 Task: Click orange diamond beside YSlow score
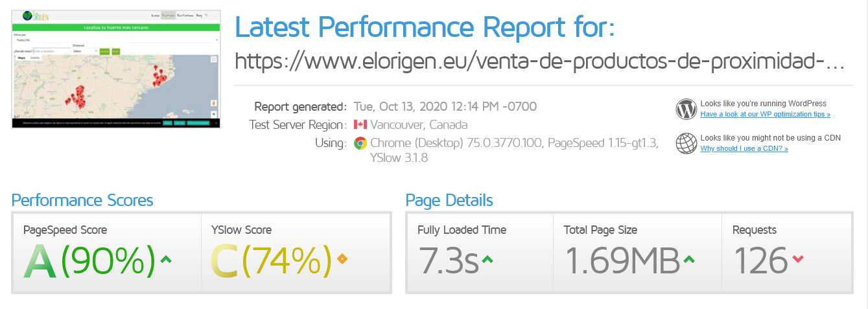pos(342,260)
